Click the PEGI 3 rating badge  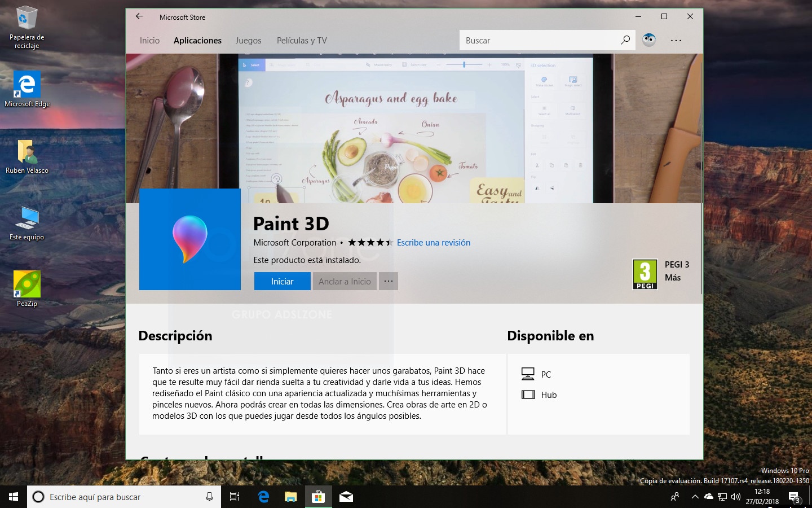click(645, 274)
